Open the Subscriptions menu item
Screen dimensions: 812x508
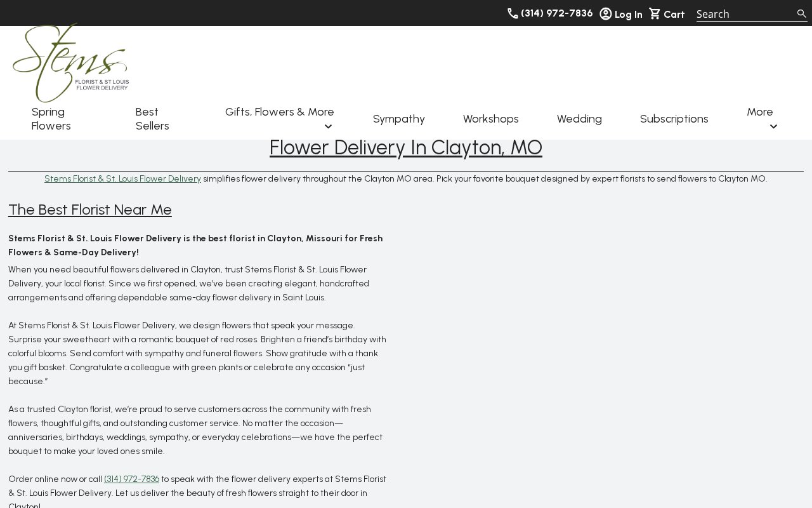[x=674, y=119]
